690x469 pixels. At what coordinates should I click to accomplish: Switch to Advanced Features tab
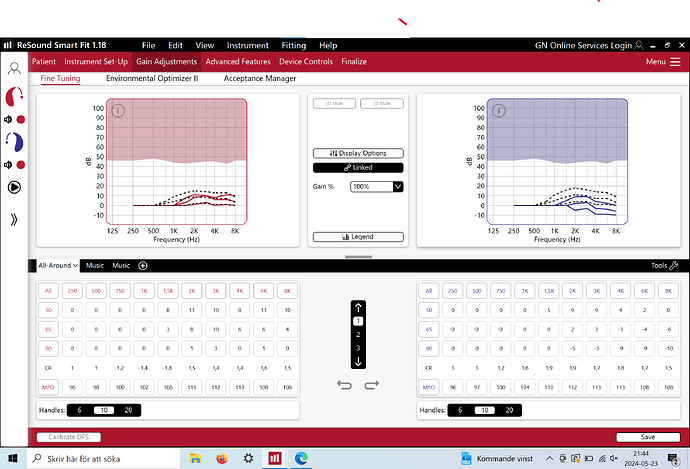[x=238, y=62]
